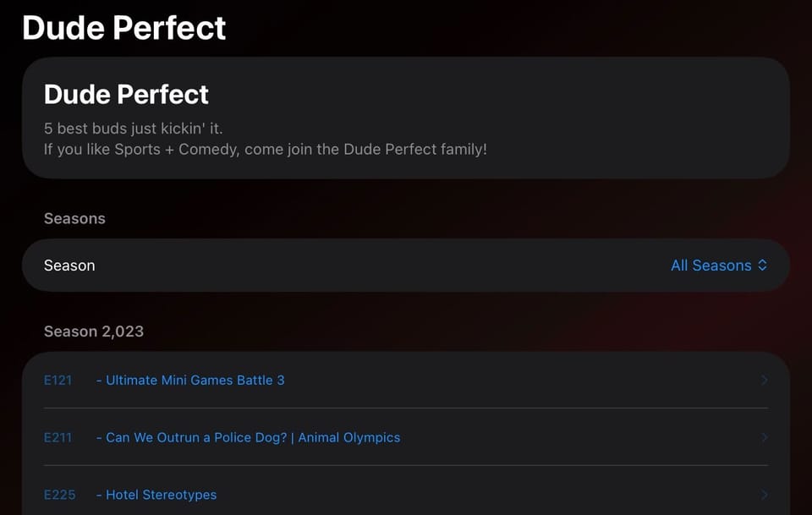The image size is (812, 515).
Task: Click the divider area between episode rows
Action: 406,409
